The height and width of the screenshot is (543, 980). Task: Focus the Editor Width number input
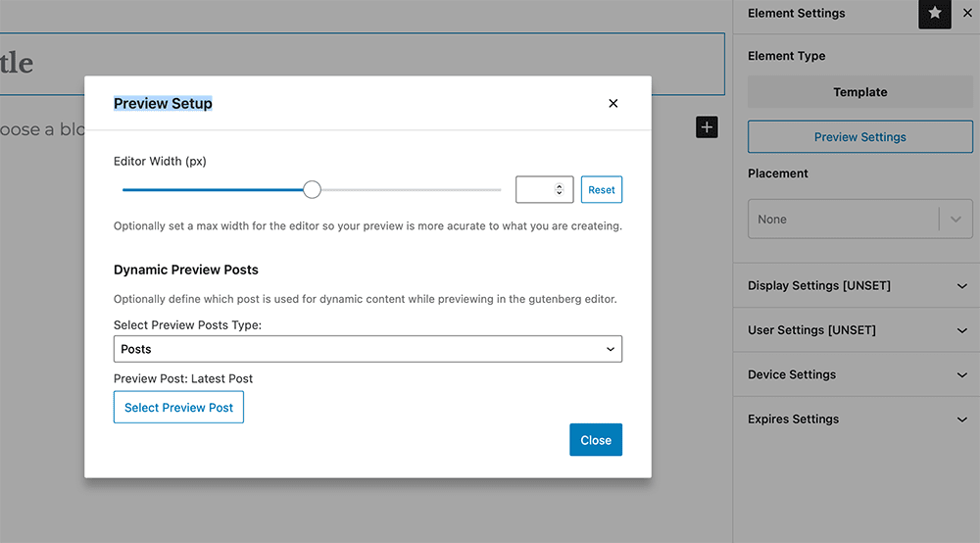point(536,190)
